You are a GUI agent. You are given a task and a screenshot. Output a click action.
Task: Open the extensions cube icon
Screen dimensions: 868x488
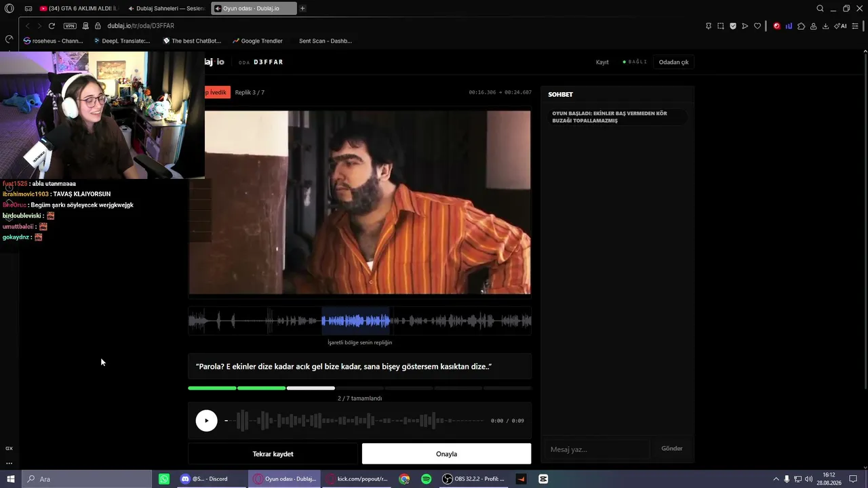point(801,26)
